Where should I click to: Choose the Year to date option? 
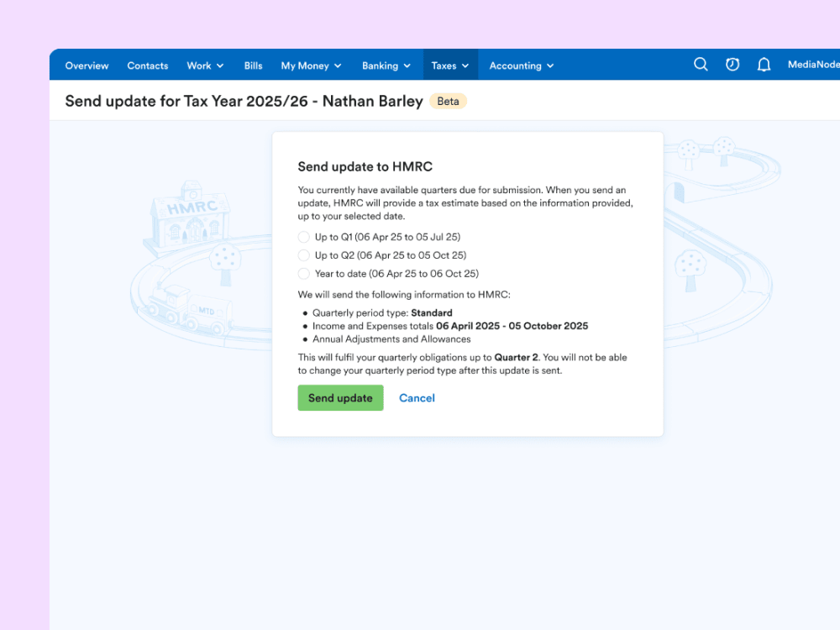coord(304,274)
